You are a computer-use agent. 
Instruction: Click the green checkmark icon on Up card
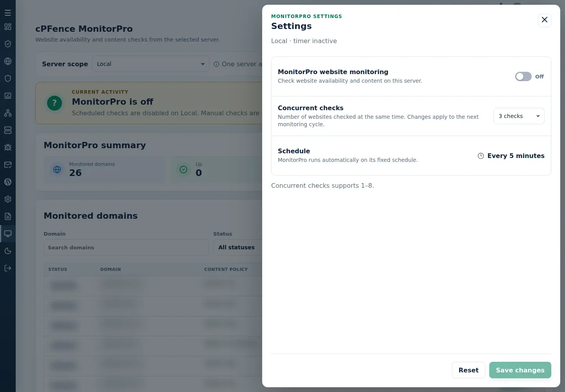point(183,169)
